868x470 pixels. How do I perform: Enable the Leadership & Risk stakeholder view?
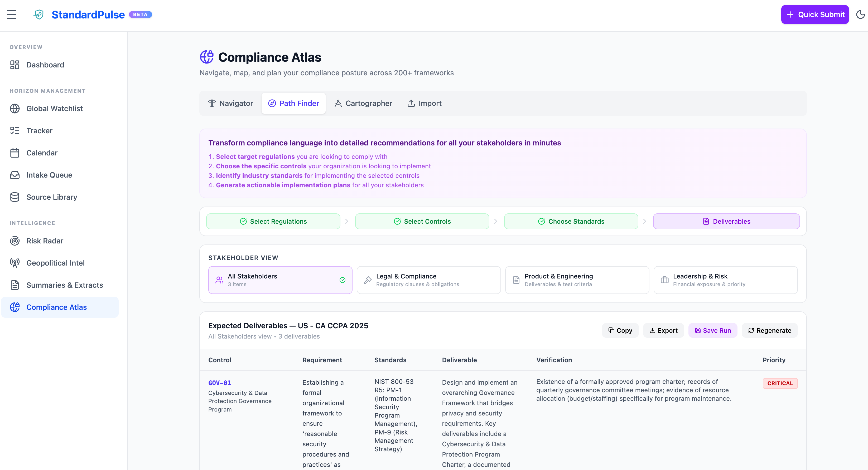point(725,280)
